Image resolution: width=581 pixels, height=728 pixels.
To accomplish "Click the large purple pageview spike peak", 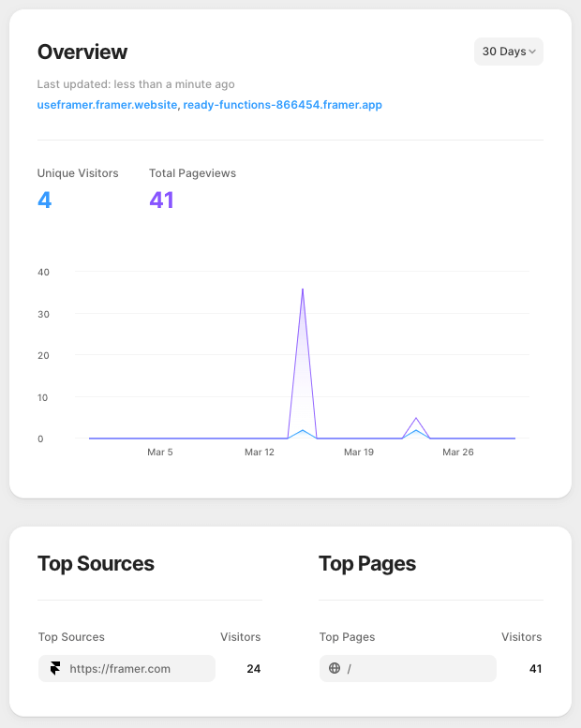I will tap(303, 290).
